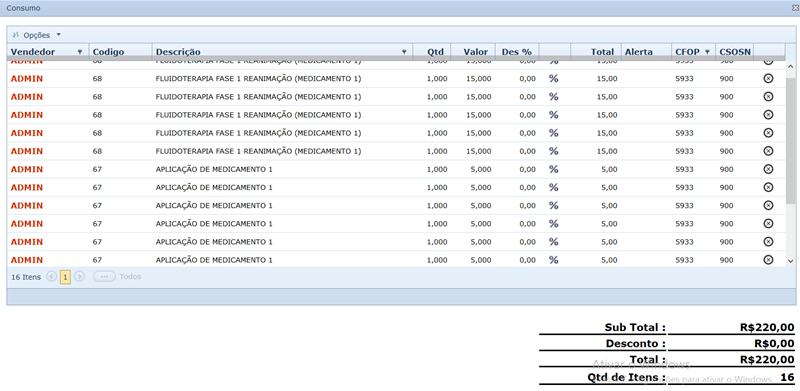Viewport: 800px width, 391px height.
Task: Click the Qtd de Itens value 16
Action: click(x=787, y=377)
